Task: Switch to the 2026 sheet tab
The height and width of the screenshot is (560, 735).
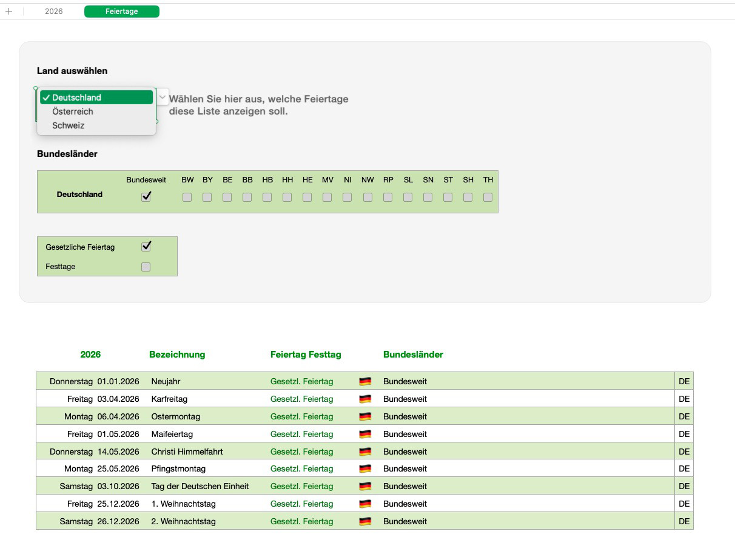Action: coord(53,12)
